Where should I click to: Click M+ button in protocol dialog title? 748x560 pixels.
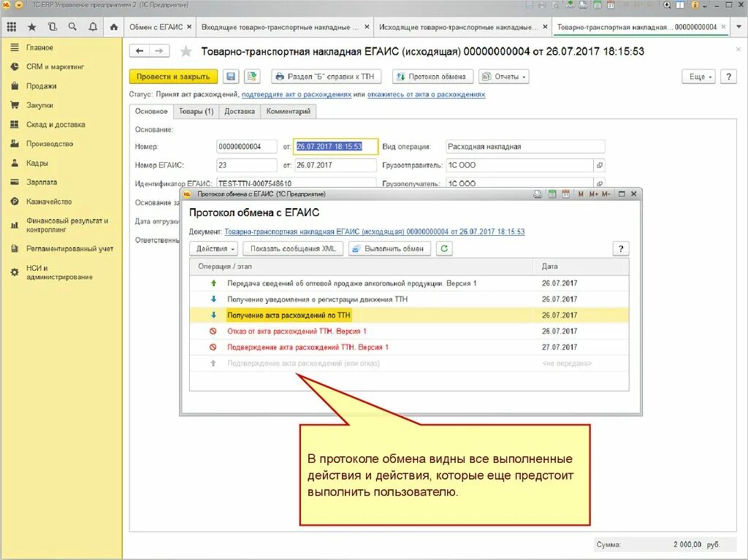pyautogui.click(x=593, y=194)
